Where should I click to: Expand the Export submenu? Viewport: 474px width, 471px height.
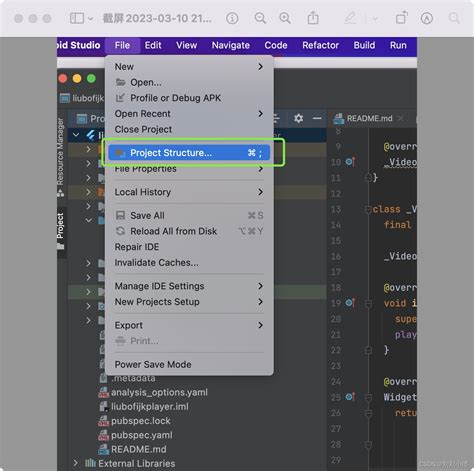189,325
